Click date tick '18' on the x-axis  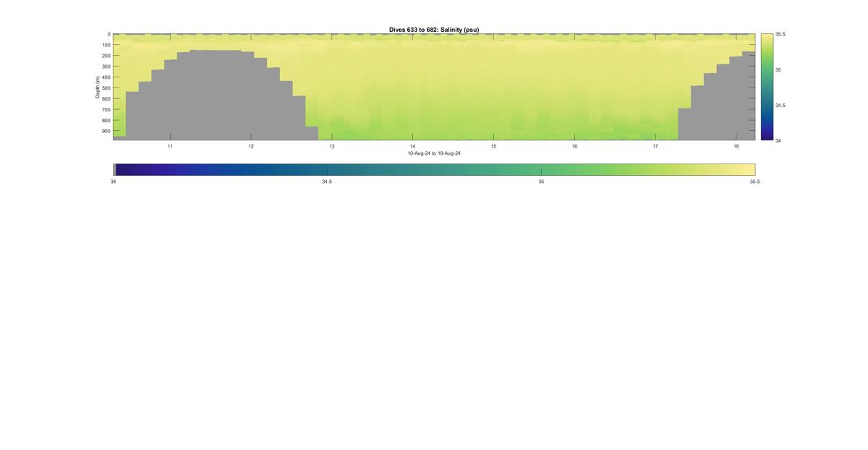tap(736, 146)
